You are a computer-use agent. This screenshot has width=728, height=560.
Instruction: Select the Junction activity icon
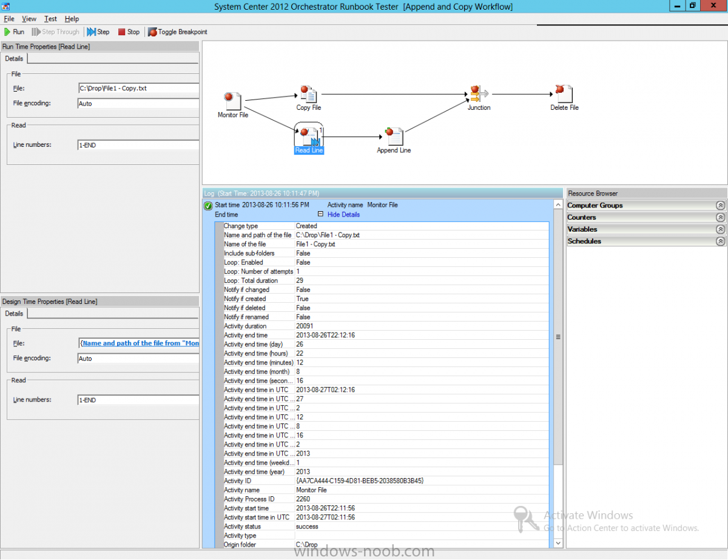click(479, 94)
